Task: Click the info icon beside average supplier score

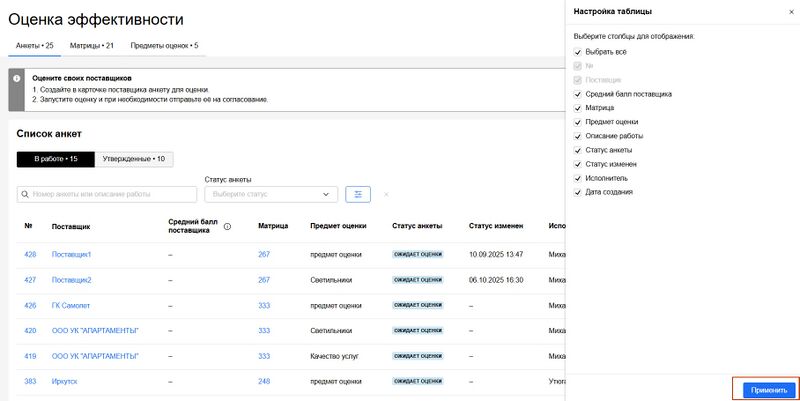Action: click(x=227, y=227)
